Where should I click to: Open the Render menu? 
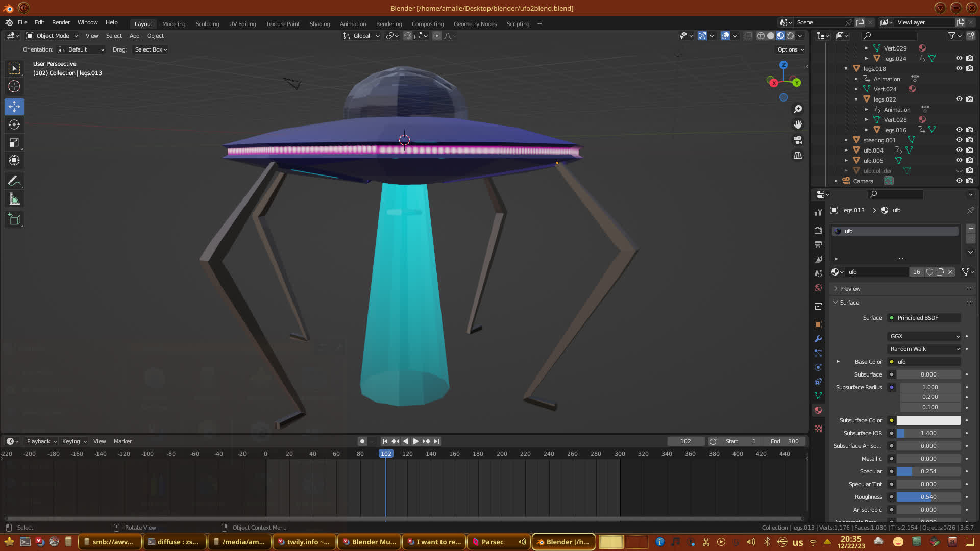tap(61, 22)
